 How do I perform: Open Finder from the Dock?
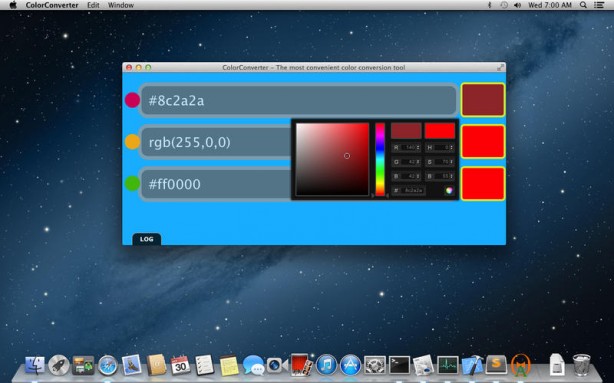pos(35,365)
